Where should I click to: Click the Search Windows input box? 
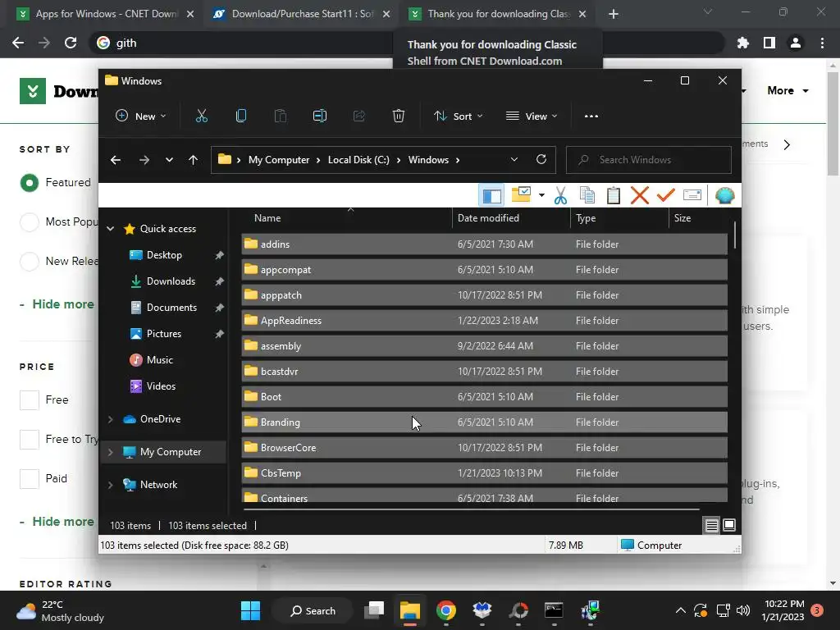pos(649,160)
